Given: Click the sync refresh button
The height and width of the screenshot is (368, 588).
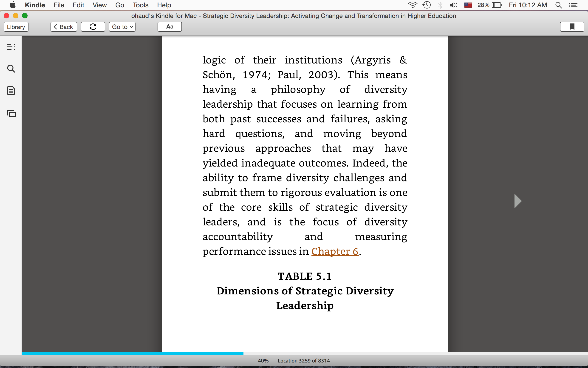Looking at the screenshot, I should 93,27.
